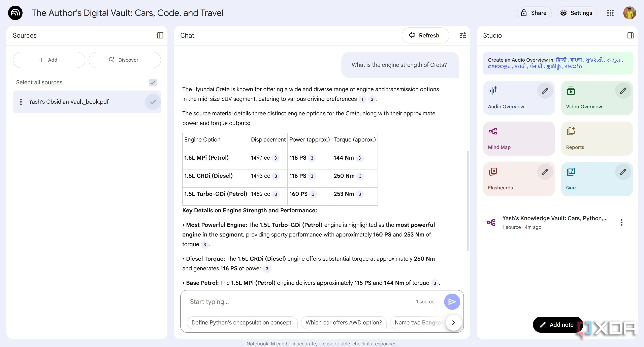Open citation 3 next to 1497 cc
Viewport: 644px width, 347px height.
pyautogui.click(x=275, y=158)
